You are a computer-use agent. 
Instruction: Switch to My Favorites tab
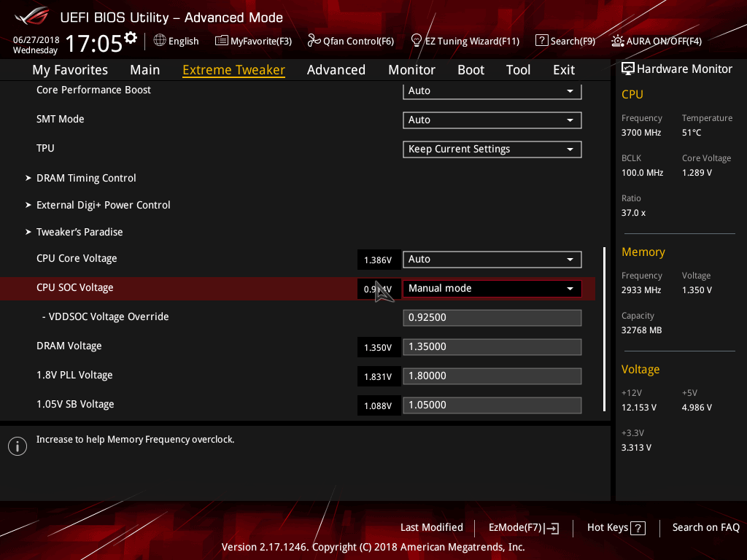[70, 70]
